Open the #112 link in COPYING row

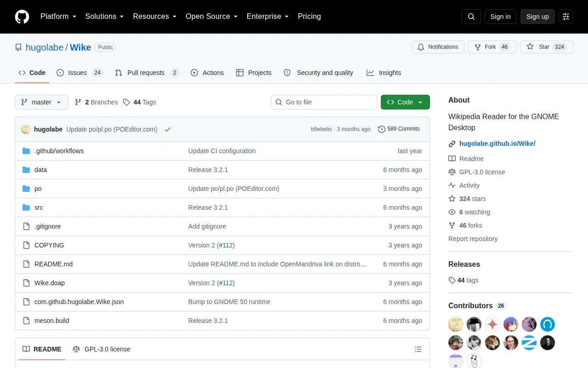[226, 245]
